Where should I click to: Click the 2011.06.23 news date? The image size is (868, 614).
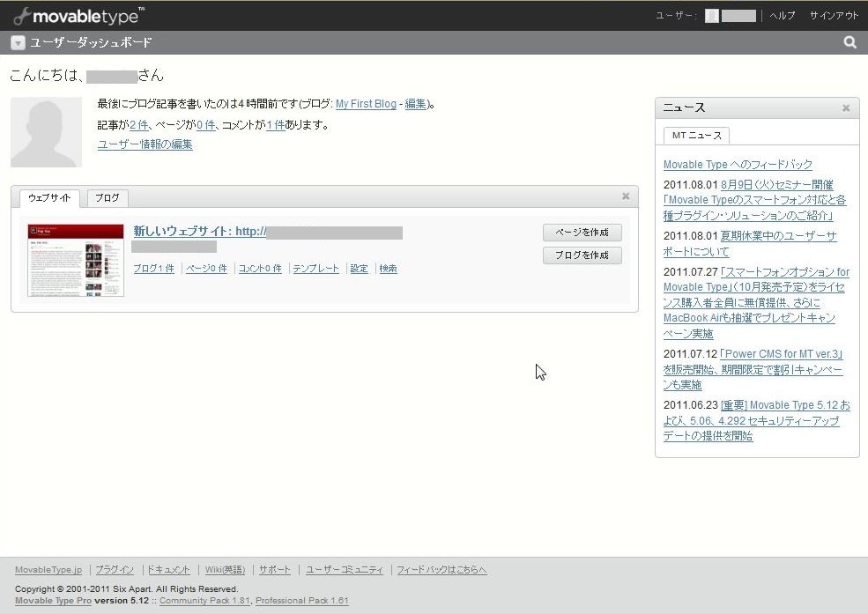point(690,405)
